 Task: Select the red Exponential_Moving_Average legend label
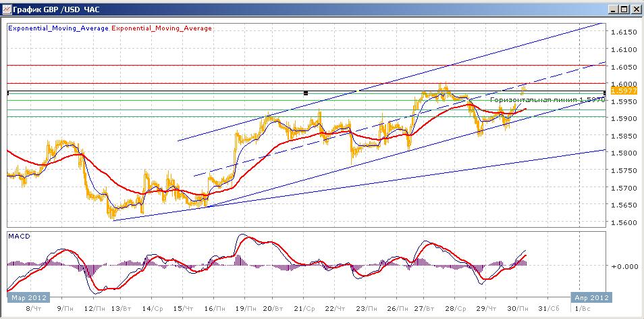point(161,28)
